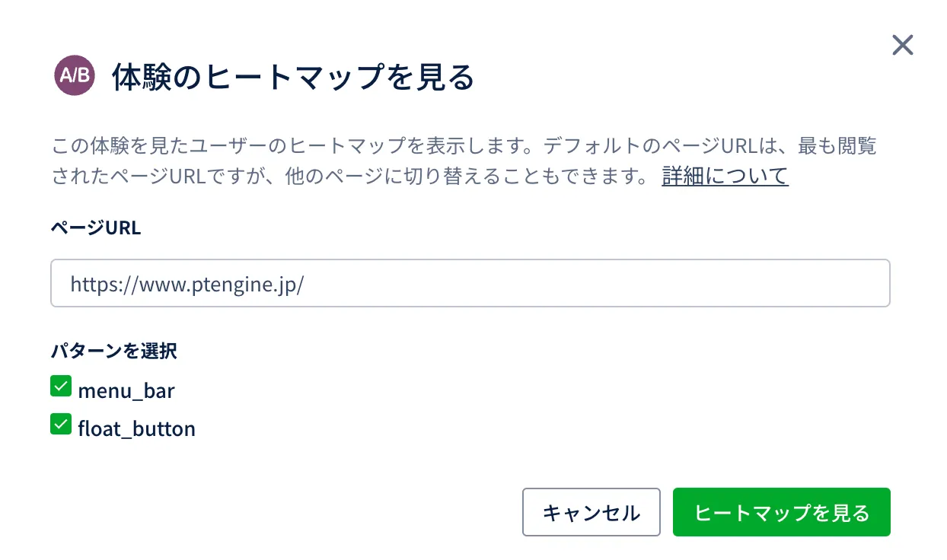947x560 pixels.
Task: Click the float_button pattern label text
Action: point(136,429)
